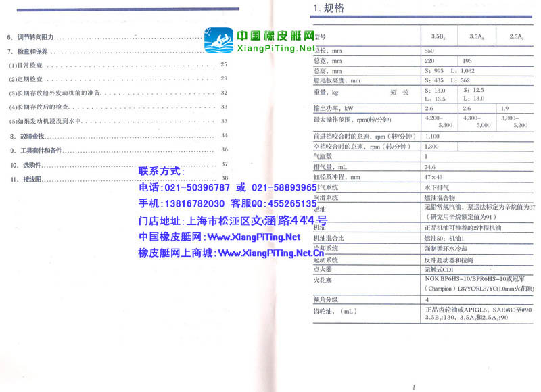Select the cooling value '强制循环水冷却'
541x392 pixels.
446,249
